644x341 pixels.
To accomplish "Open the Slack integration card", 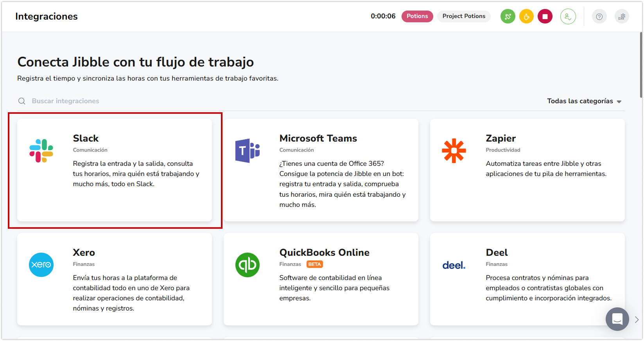I will click(115, 170).
